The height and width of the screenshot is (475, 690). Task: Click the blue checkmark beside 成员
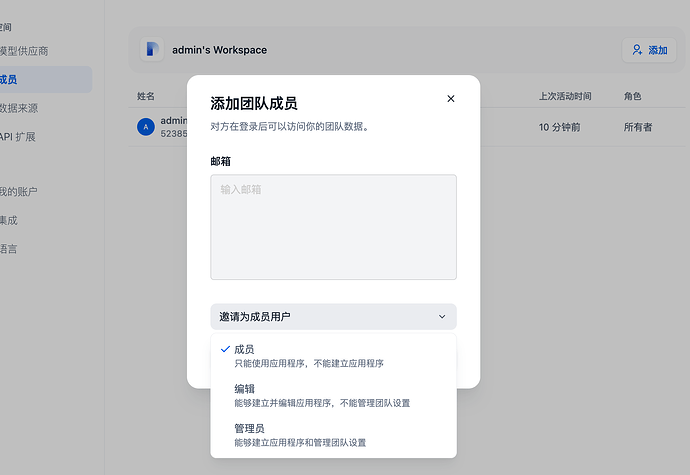tap(225, 349)
